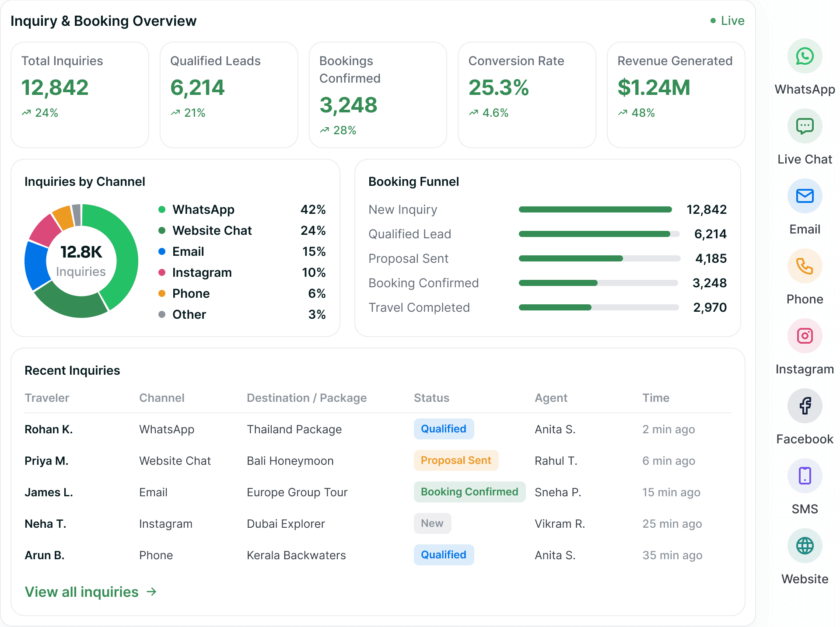Click the Bali Honeymoon destination cell
840x627 pixels.
click(x=290, y=461)
